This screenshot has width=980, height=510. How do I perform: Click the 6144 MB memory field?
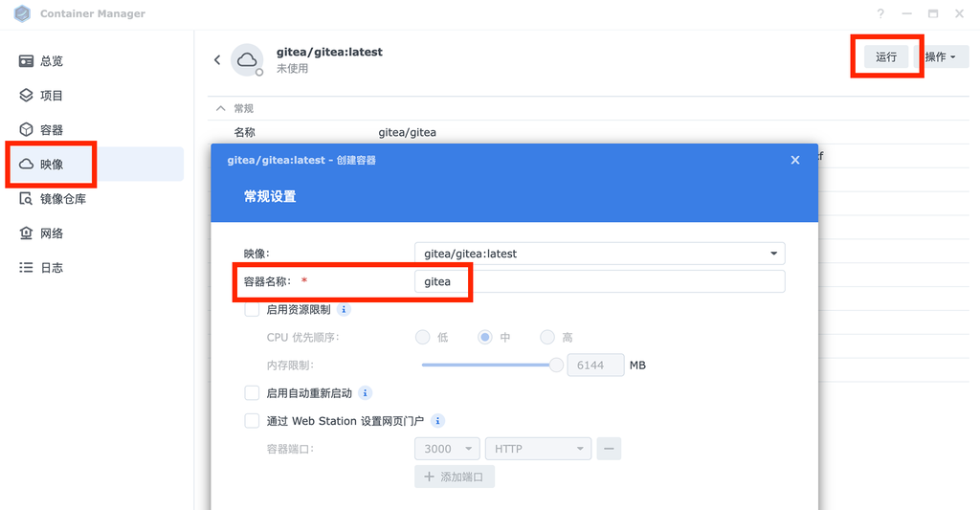(x=595, y=365)
